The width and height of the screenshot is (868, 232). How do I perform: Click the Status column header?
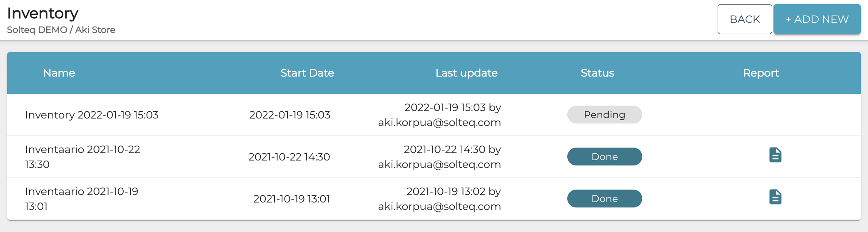tap(597, 73)
